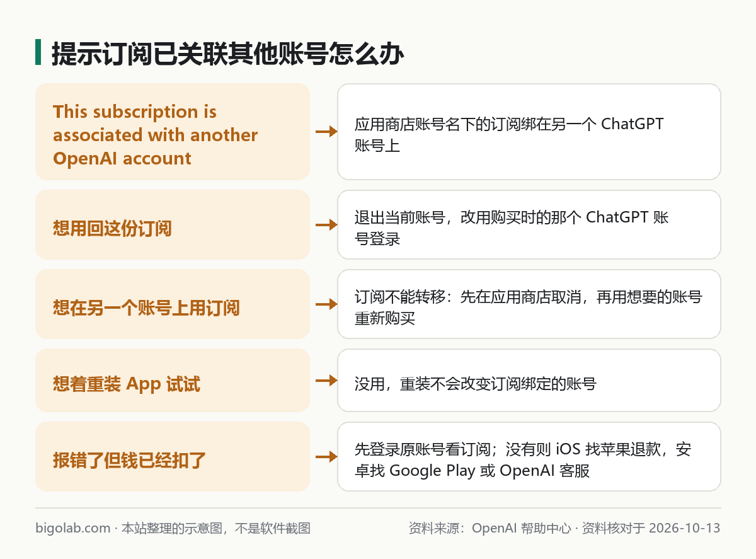Select the '报错了但钱已经扣了' card

(173, 456)
